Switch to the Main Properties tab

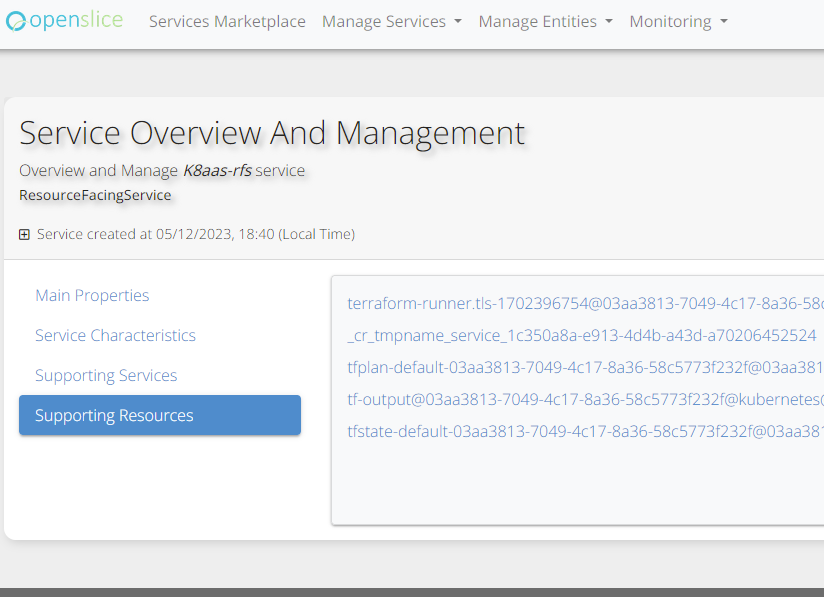[x=92, y=295]
